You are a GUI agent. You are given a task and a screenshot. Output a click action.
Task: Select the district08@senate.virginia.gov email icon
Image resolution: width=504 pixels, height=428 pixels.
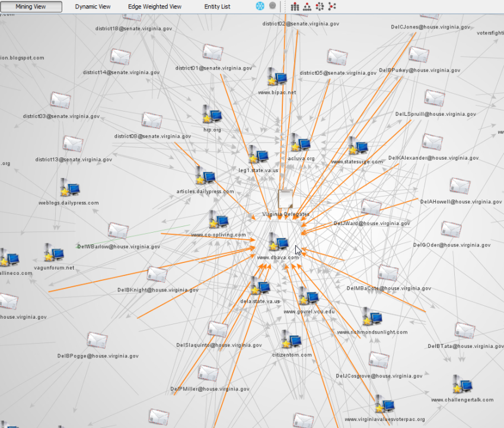(x=152, y=121)
